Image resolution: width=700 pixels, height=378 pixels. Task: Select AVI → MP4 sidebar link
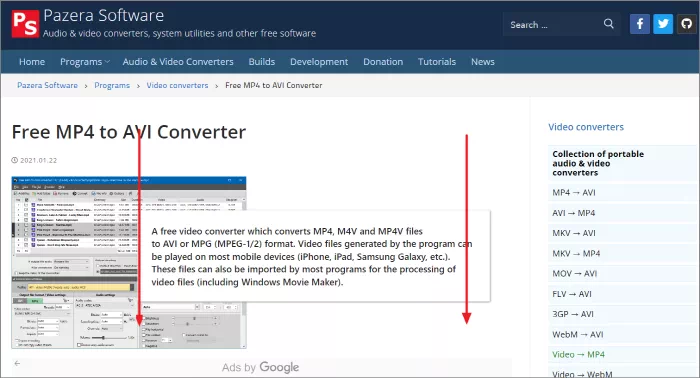point(574,213)
